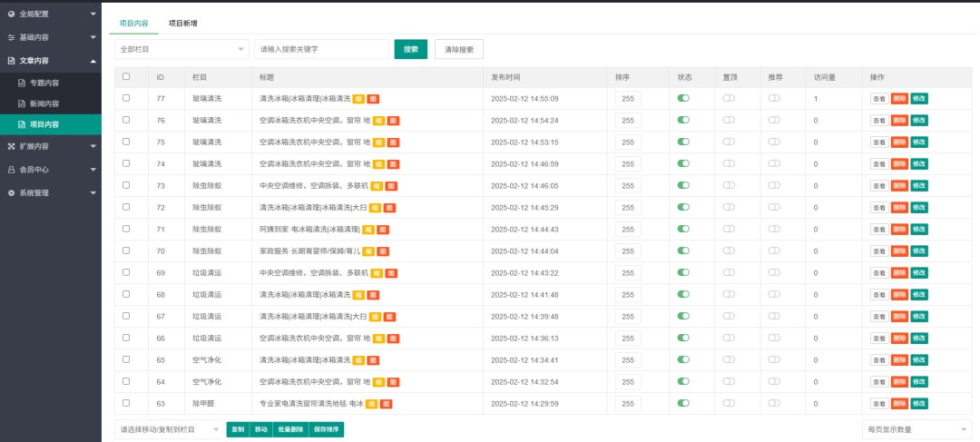Image resolution: width=980 pixels, height=442 pixels.
Task: Check the checkbox for row ID 77
Action: 126,98
